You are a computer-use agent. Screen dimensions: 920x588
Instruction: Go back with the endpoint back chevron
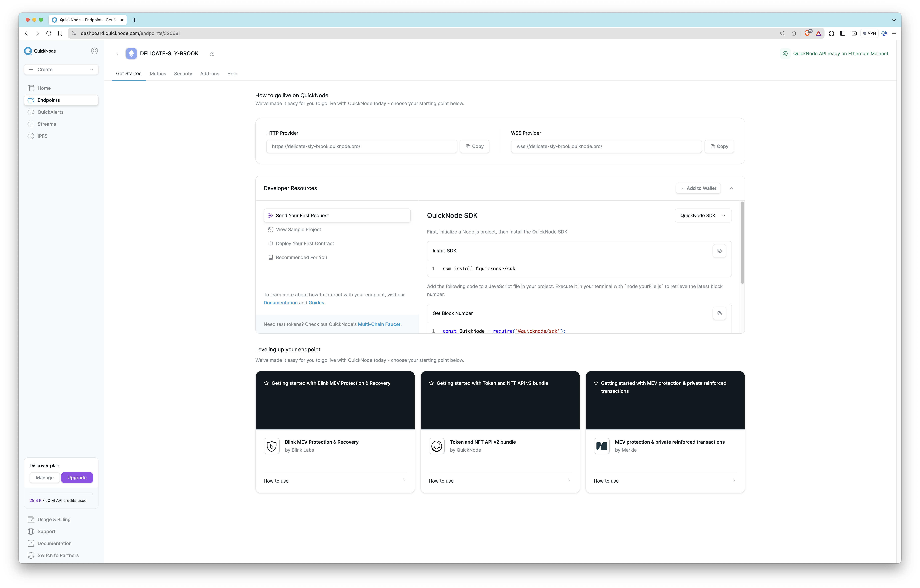point(117,53)
